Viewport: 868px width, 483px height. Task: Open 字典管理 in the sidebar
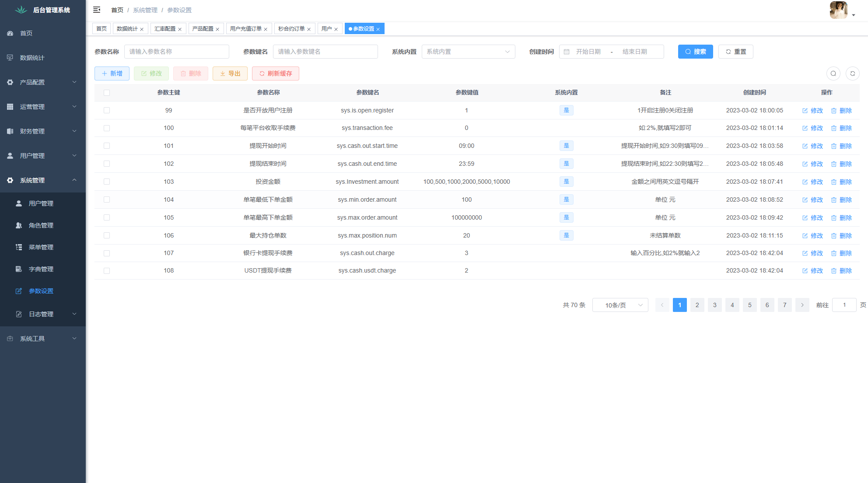(x=41, y=269)
